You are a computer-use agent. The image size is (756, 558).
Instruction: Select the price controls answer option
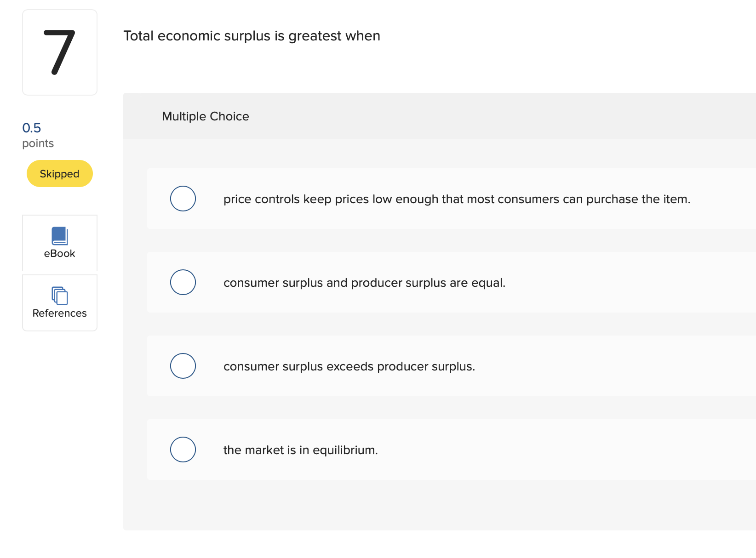[x=456, y=199]
